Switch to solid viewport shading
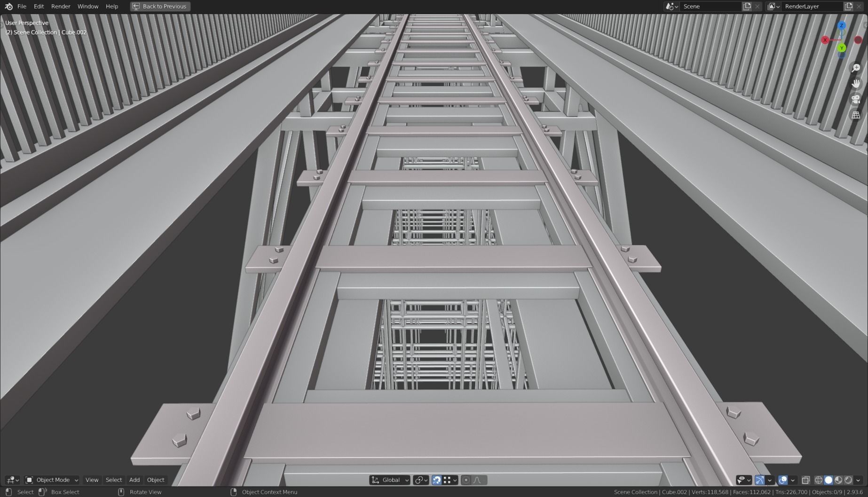This screenshot has width=868, height=497. tap(829, 480)
